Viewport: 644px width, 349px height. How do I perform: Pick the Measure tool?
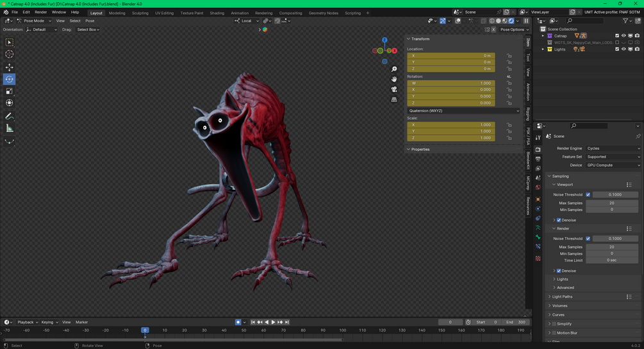[10, 128]
